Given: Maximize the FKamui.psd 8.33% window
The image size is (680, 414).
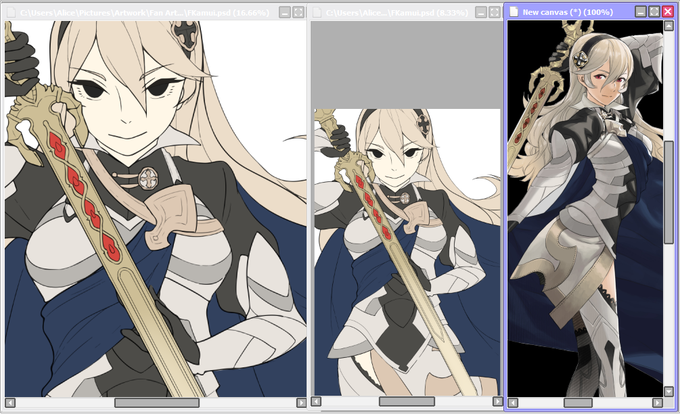Looking at the screenshot, I should click(x=494, y=12).
